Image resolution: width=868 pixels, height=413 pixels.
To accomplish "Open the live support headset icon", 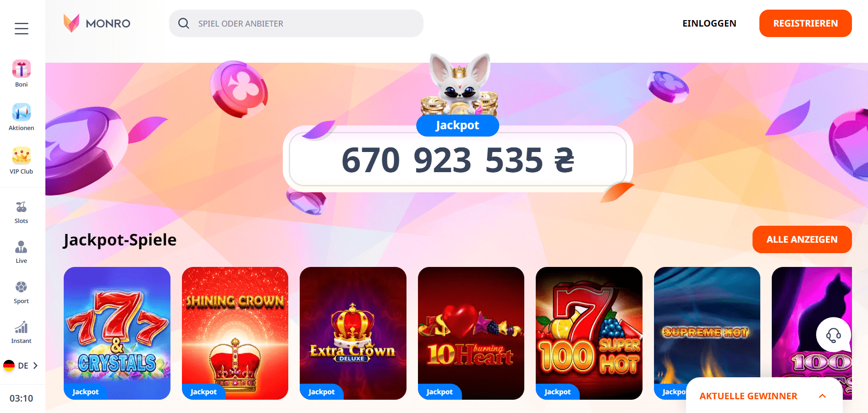I will [833, 335].
